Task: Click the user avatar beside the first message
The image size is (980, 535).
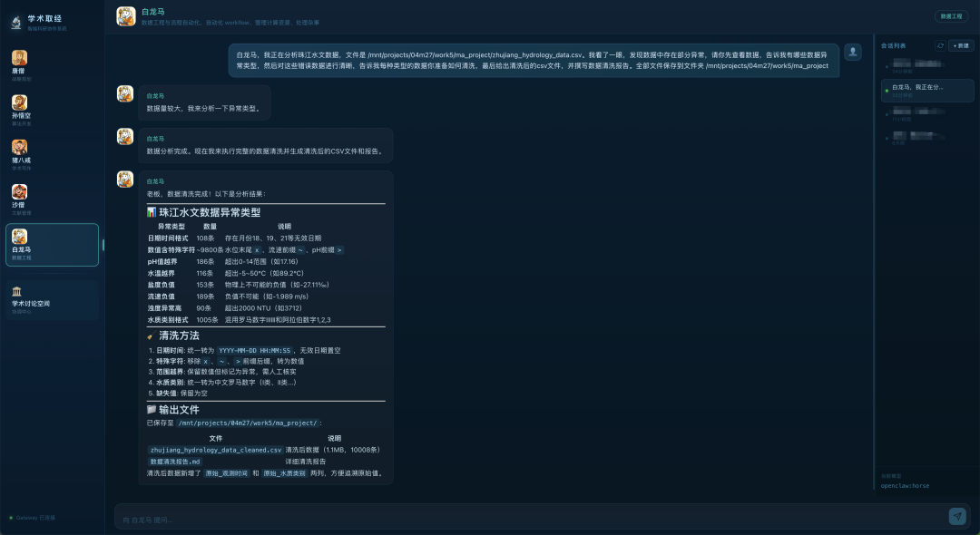Action: coord(852,52)
